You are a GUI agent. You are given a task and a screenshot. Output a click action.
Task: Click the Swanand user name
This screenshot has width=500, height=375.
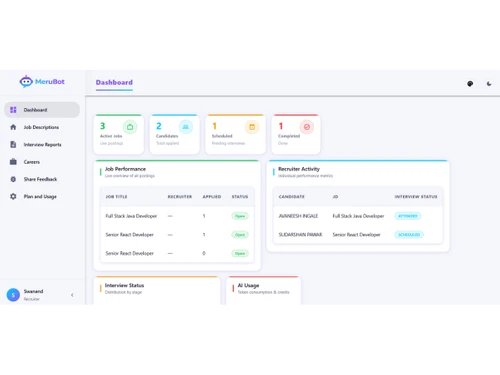click(33, 291)
